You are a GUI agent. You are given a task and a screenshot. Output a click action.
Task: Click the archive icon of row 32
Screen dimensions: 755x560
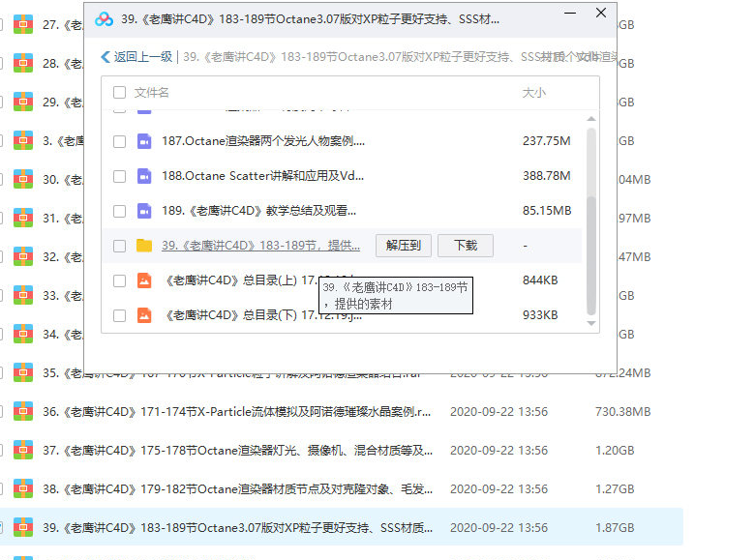[x=23, y=256]
